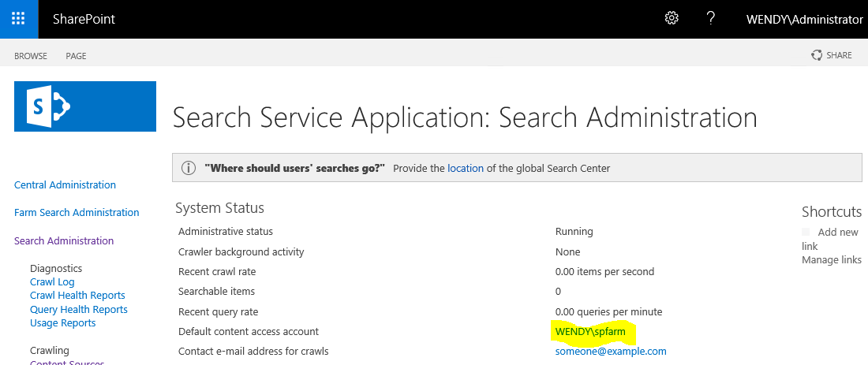868x365 pixels.
Task: Click 0.00 items per second value
Action: pos(604,271)
